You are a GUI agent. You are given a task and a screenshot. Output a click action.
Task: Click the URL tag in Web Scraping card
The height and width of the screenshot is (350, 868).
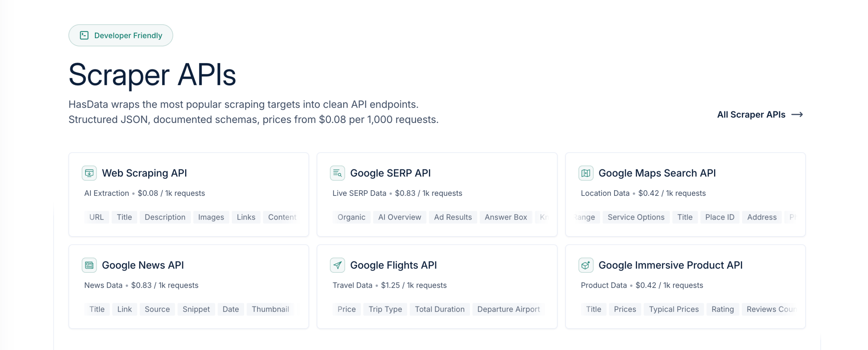[97, 217]
